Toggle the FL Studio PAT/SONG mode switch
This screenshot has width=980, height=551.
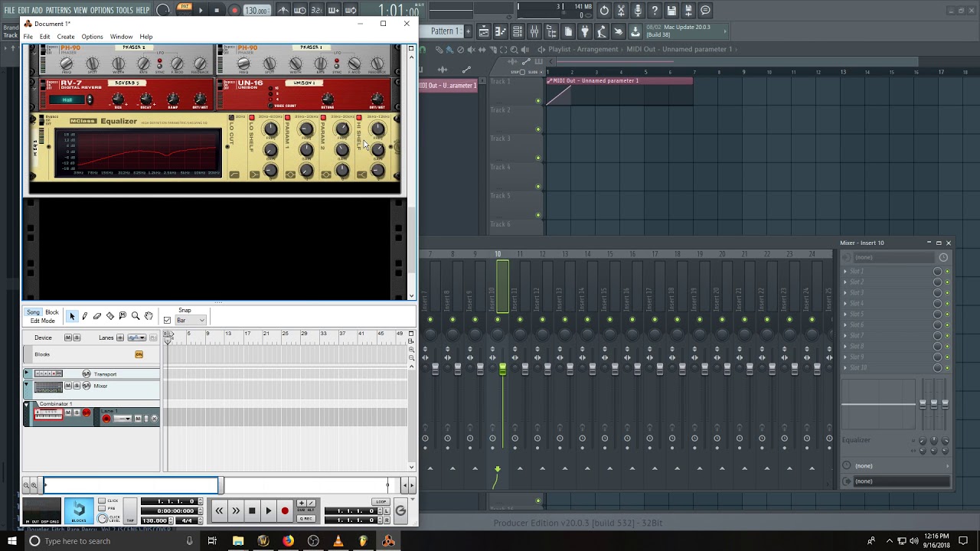(x=185, y=10)
